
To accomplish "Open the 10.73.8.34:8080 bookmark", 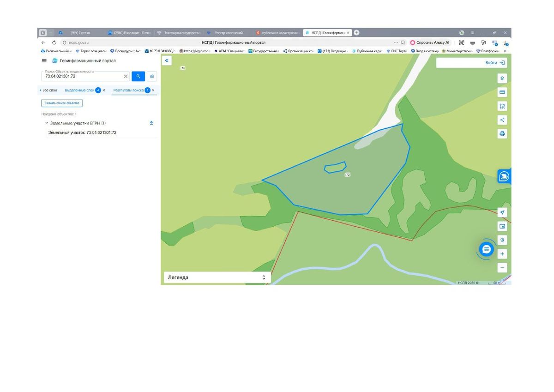I will pos(160,51).
